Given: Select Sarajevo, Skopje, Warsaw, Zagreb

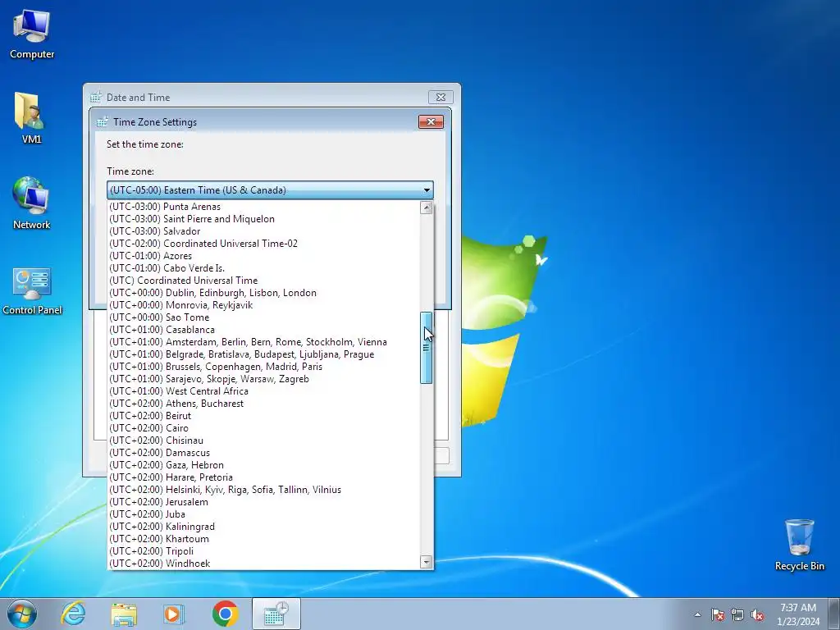Looking at the screenshot, I should click(264, 379).
